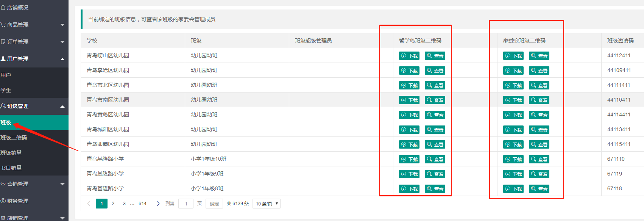View 家委会 QR code for 青岛市南区幼儿园
This screenshot has width=644, height=221.
[x=539, y=100]
